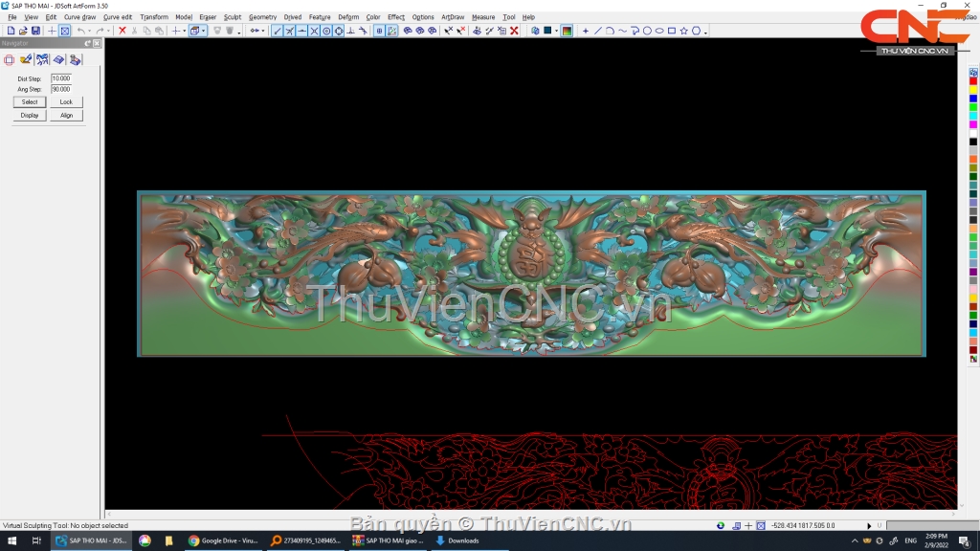Click the red X delete icon near Undo
The width and height of the screenshot is (980, 551).
point(122,31)
